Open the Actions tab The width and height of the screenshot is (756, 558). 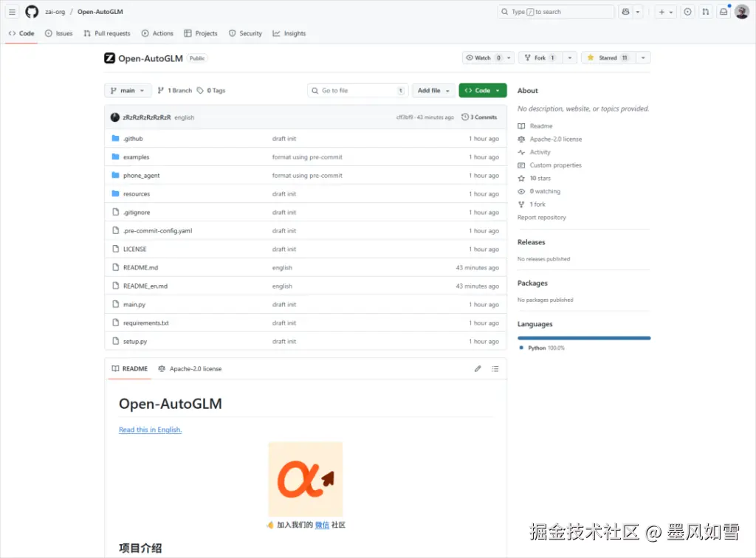(158, 33)
